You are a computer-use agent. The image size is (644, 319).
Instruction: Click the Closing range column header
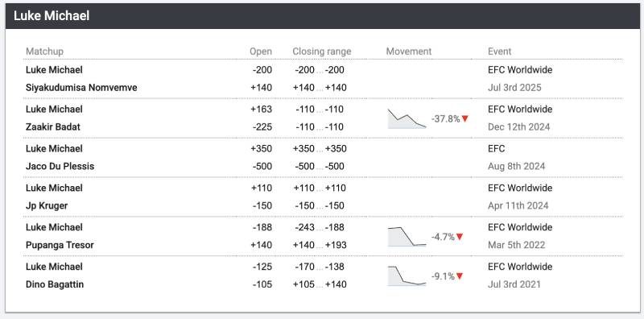pos(321,52)
